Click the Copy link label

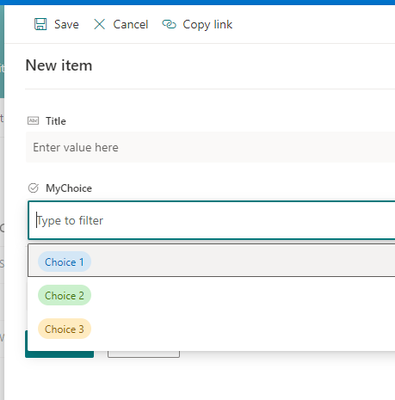point(207,25)
